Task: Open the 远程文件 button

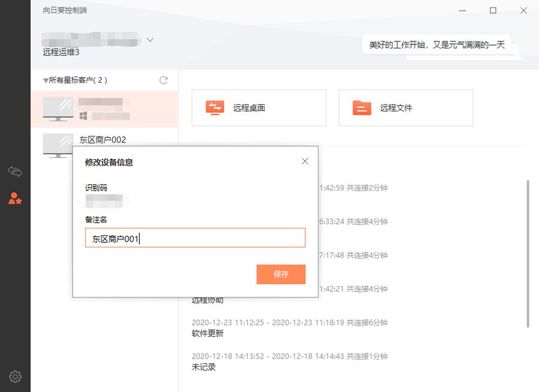Action: tap(405, 108)
